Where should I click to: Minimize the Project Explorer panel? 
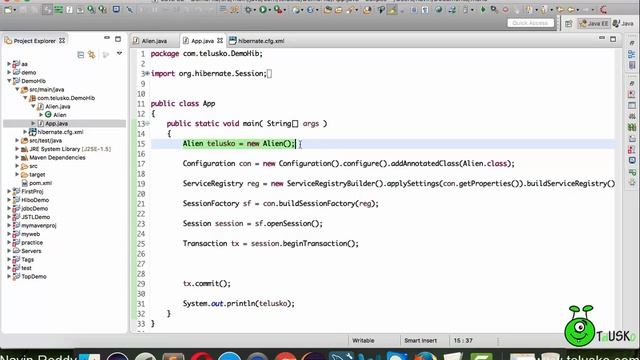point(107,38)
